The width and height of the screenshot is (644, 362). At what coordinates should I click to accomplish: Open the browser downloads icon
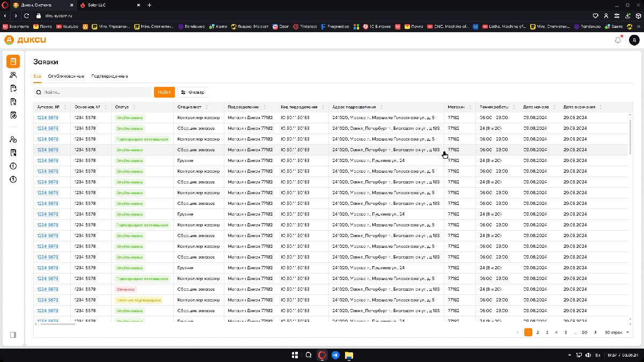tap(627, 16)
